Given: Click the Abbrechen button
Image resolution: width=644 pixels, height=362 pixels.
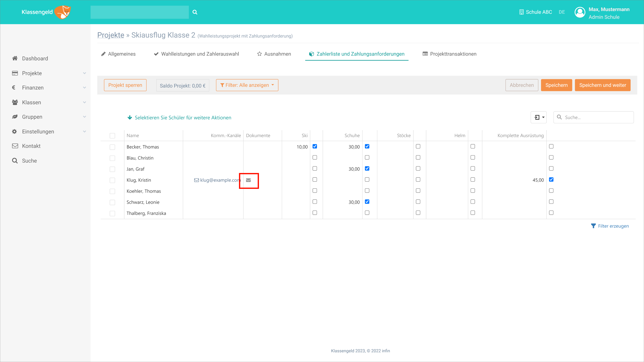Looking at the screenshot, I should point(522,85).
